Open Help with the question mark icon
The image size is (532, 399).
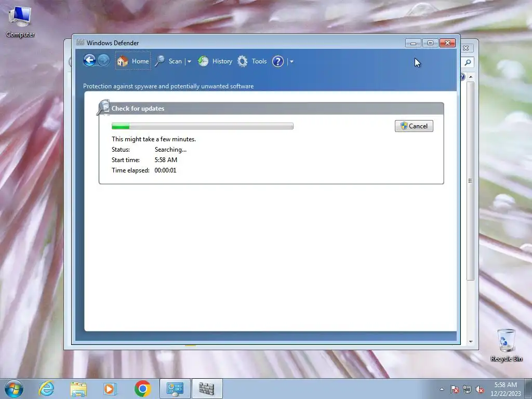278,61
